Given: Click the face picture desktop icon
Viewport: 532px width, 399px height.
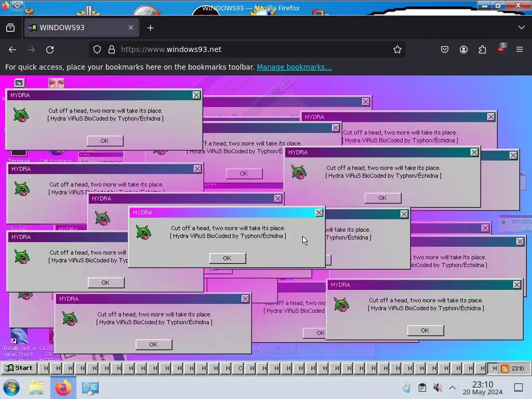Looking at the screenshot, I should pos(56,83).
